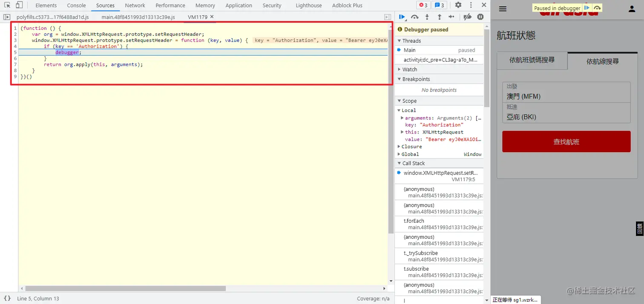Click the pretty-print braces icon
This screenshot has width=644, height=304.
pos(7,298)
